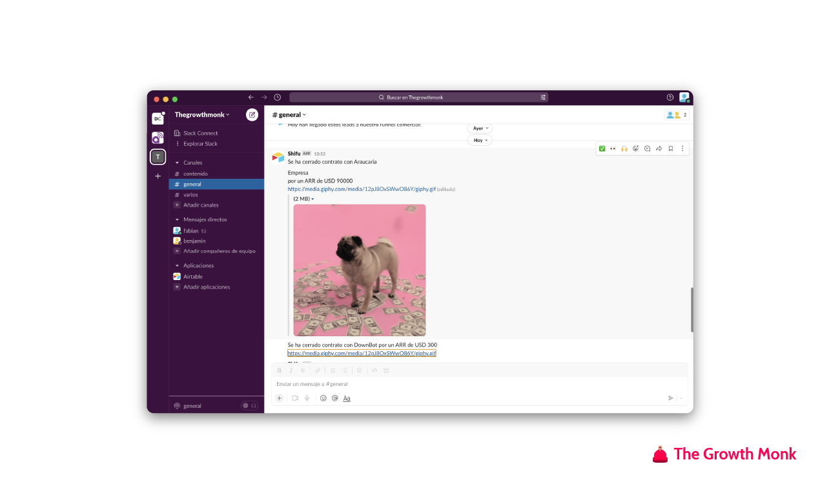React with the raised hands emoji
The height and width of the screenshot is (504, 840).
click(624, 148)
